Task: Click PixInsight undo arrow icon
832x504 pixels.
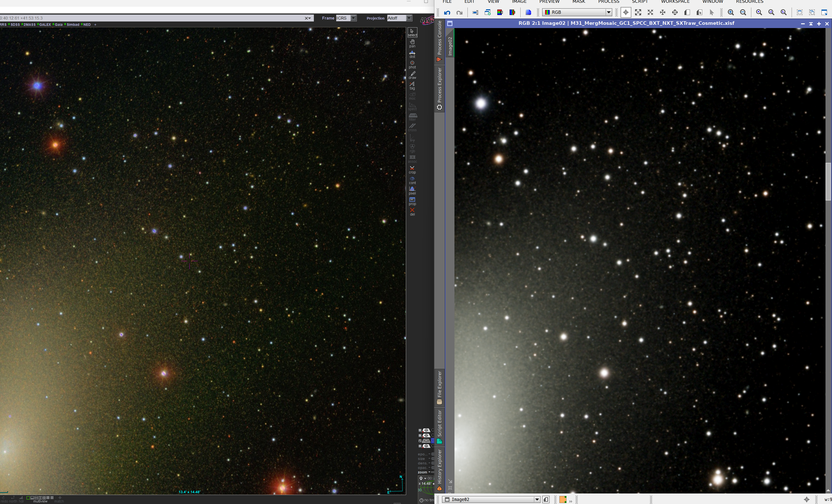Action: 447,13
